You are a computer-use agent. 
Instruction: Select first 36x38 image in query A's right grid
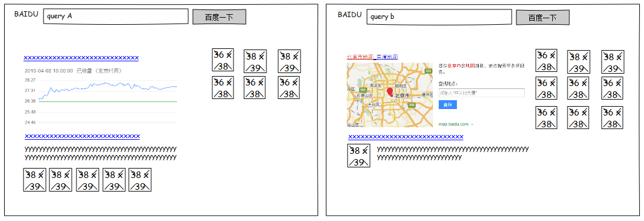(x=223, y=60)
